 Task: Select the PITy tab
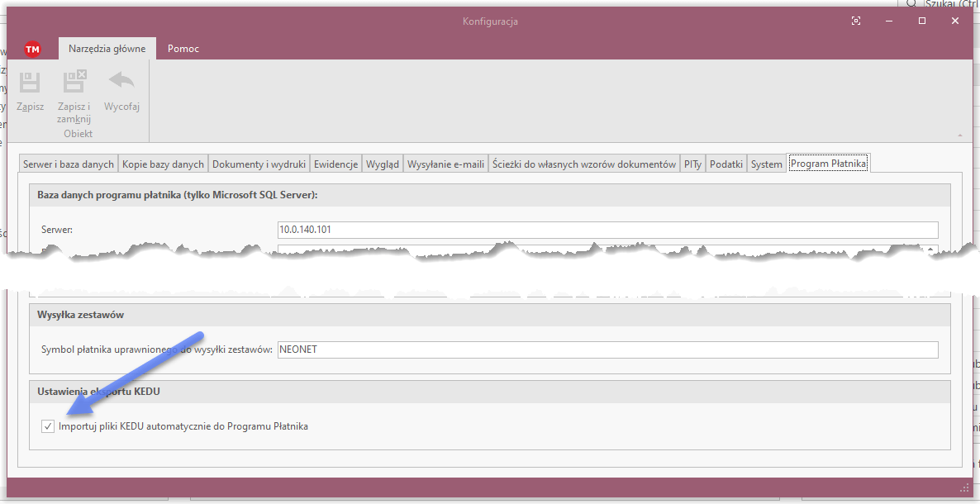(x=692, y=164)
